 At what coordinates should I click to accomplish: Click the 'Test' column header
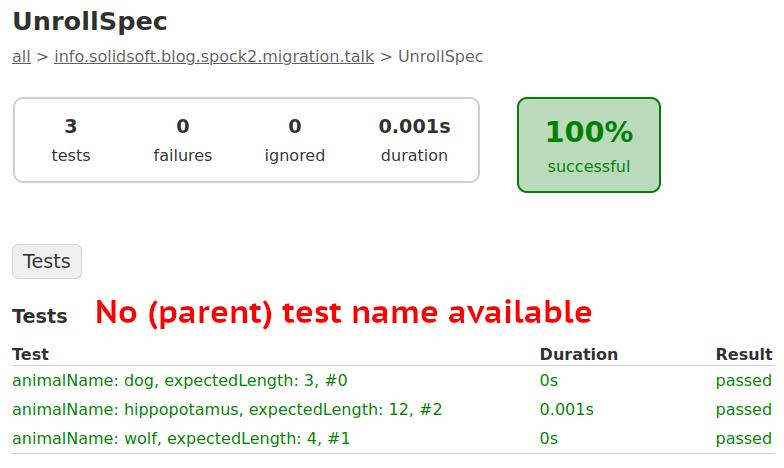(x=30, y=354)
